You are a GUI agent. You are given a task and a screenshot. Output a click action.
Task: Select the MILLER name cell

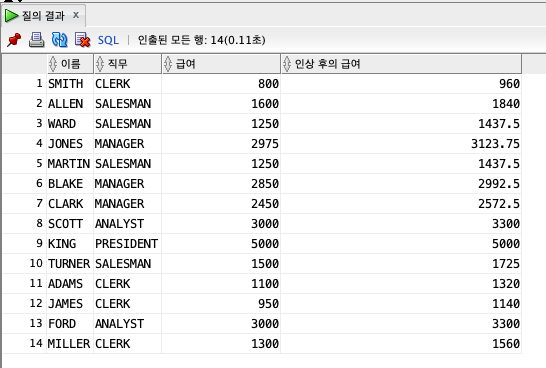pos(70,344)
